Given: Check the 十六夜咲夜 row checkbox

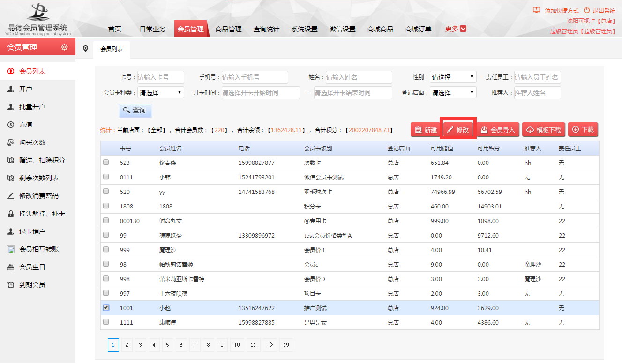Looking at the screenshot, I should pos(106,293).
